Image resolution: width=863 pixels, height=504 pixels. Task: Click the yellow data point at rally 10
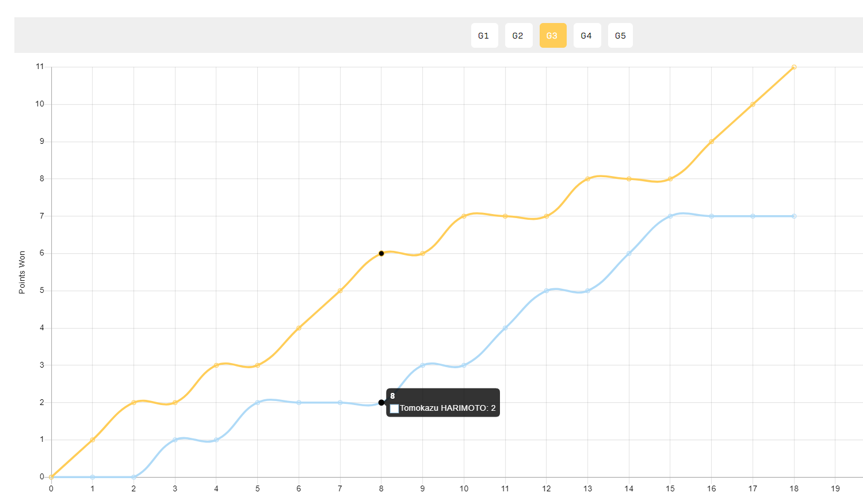pos(464,216)
